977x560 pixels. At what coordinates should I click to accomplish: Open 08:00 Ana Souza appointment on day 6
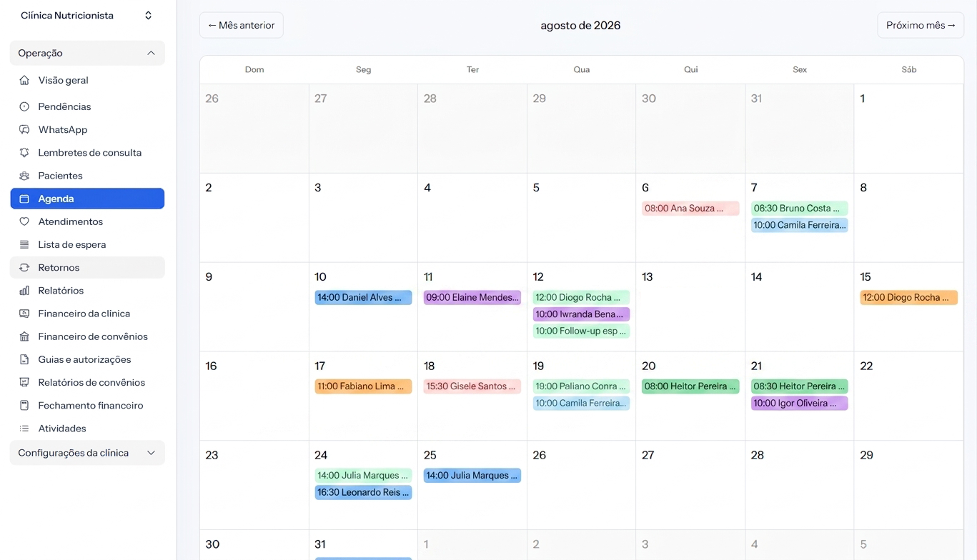(690, 209)
